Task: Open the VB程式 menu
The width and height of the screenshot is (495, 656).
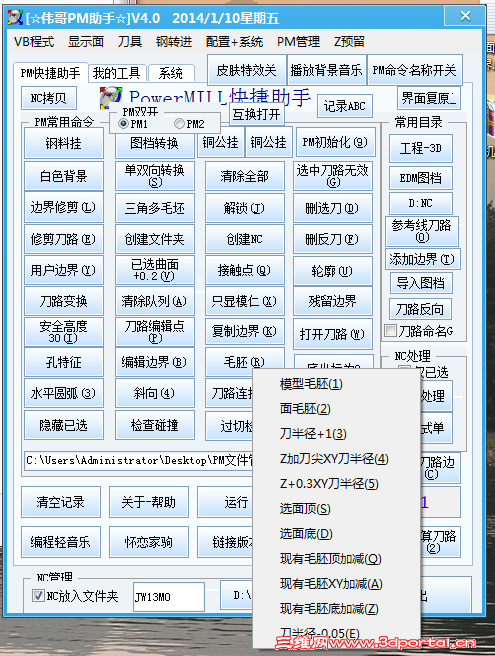Action: point(34,42)
